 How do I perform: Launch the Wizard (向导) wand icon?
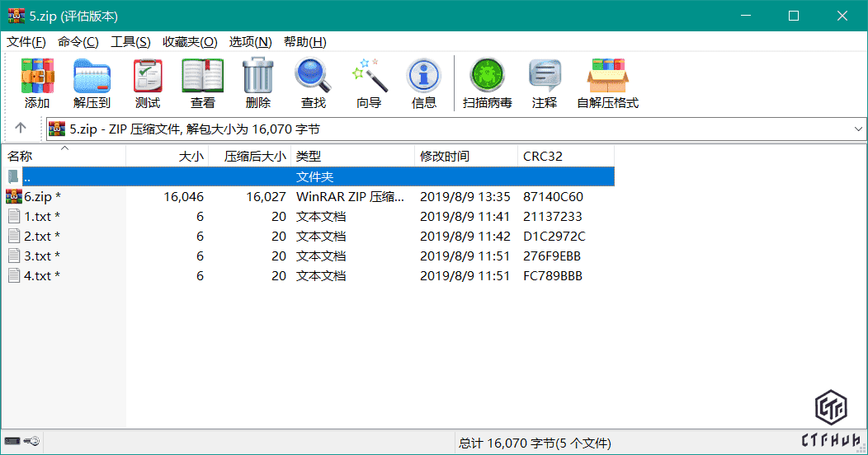(x=369, y=83)
